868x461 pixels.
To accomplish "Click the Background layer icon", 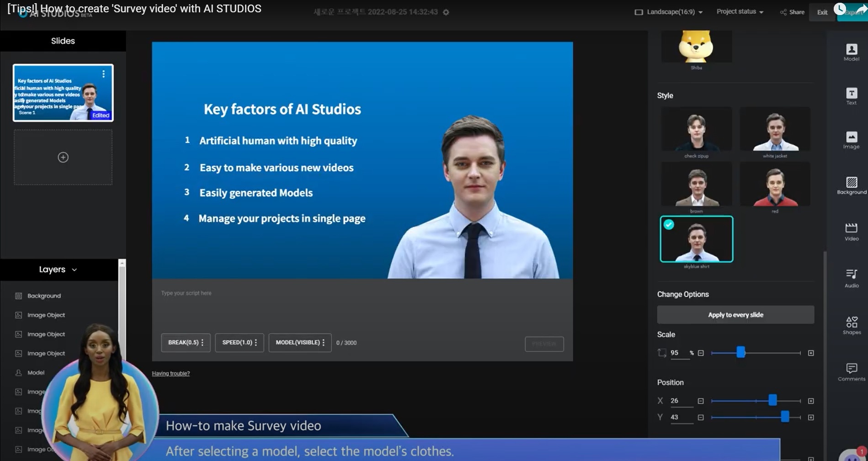I will tap(18, 296).
